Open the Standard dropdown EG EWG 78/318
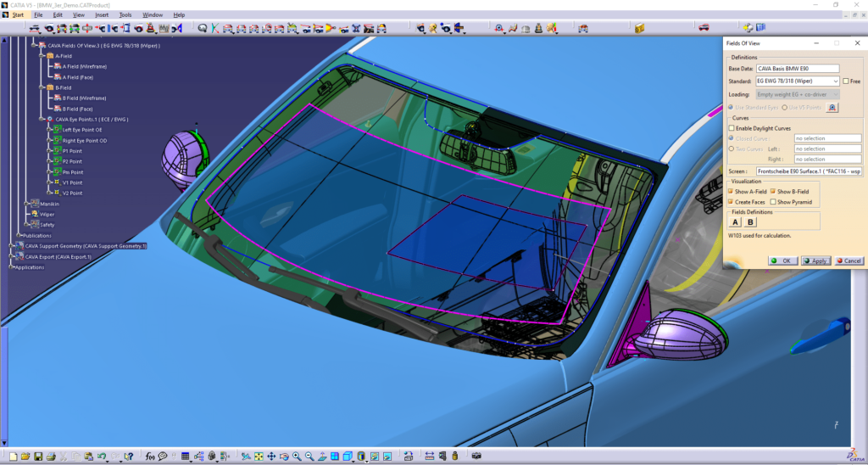This screenshot has width=868, height=465. click(798, 81)
